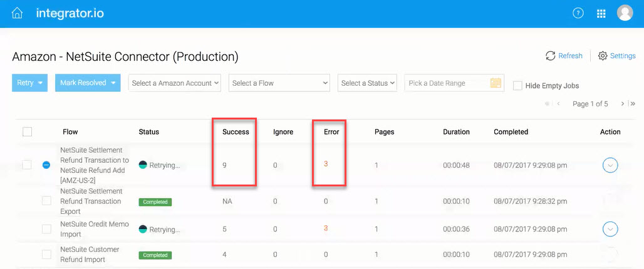Go to the next page arrow
644x269 pixels.
tap(623, 104)
